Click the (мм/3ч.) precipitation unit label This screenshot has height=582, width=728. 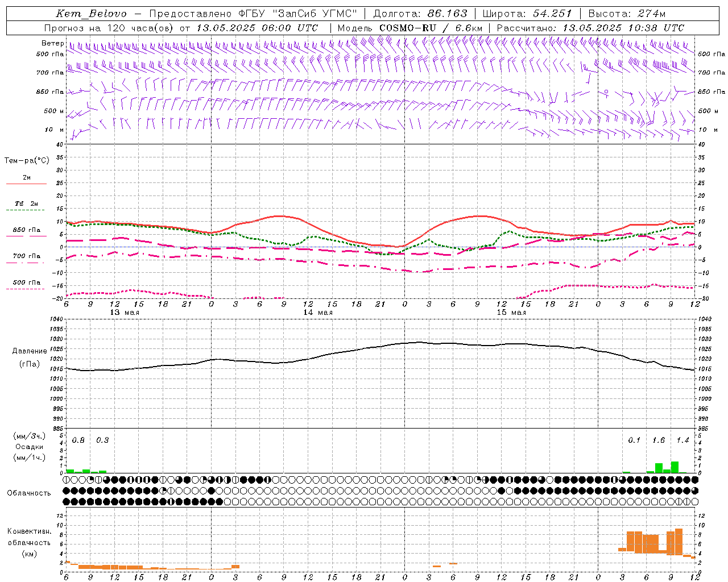[x=30, y=436]
